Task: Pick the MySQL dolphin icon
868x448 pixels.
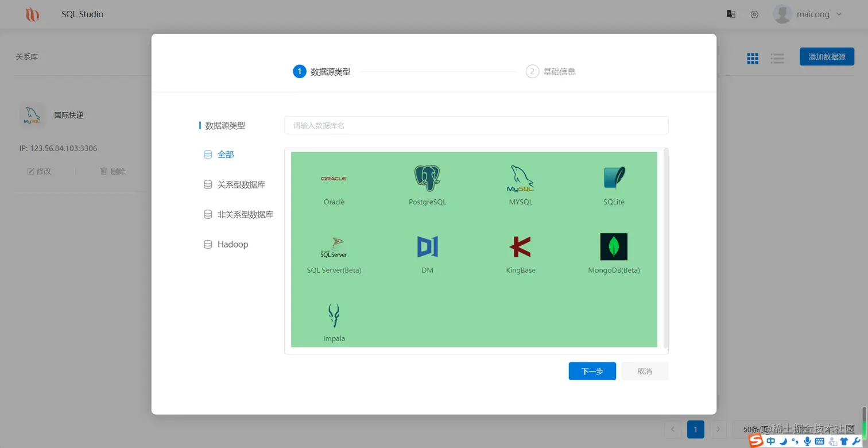Action: click(521, 179)
